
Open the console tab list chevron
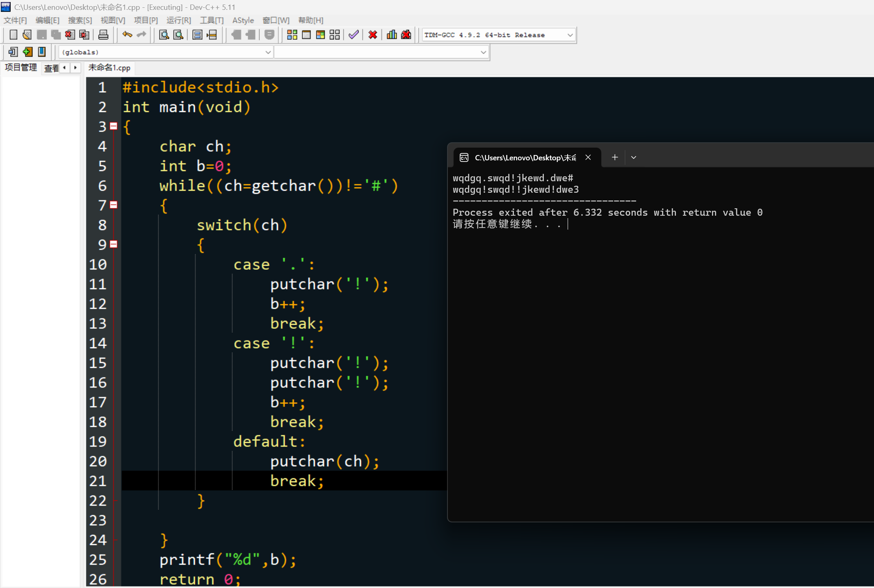point(634,157)
